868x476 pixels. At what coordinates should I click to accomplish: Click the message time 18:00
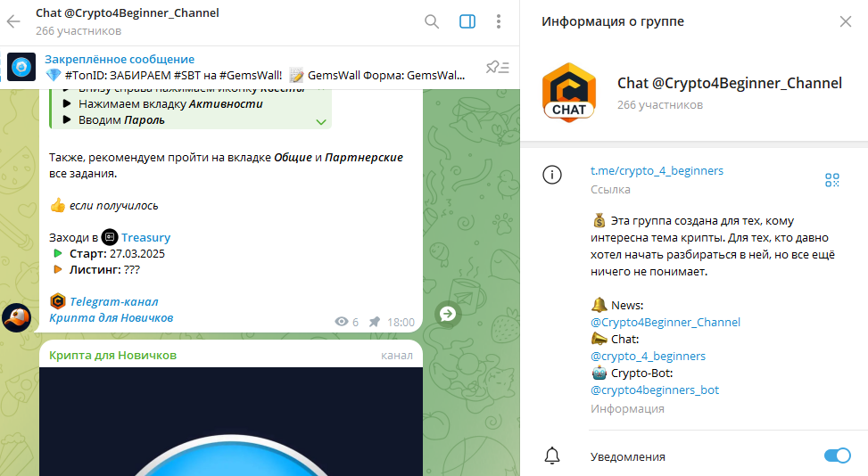(401, 323)
